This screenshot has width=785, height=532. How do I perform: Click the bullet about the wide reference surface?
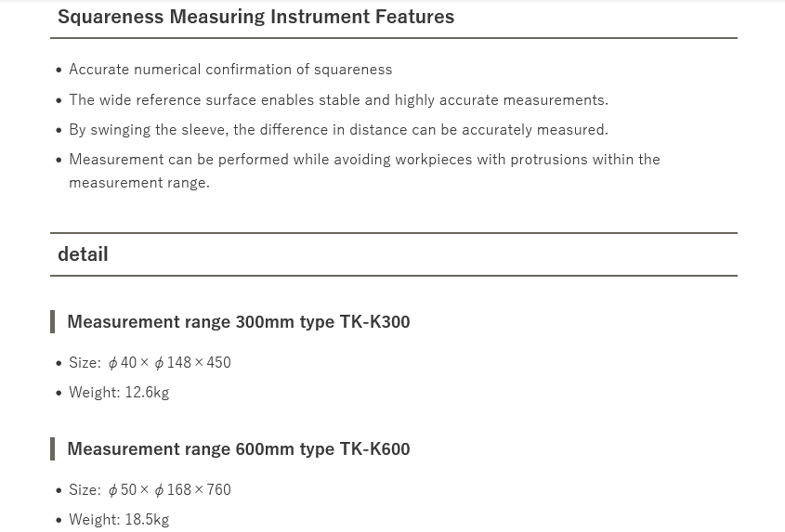click(338, 99)
